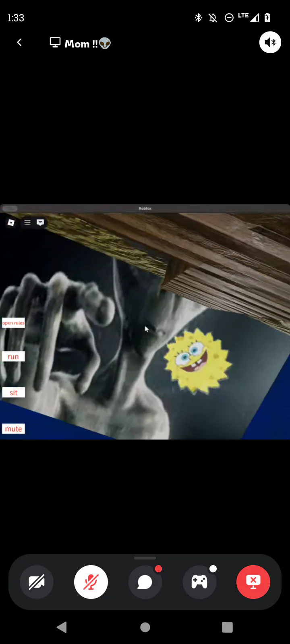The height and width of the screenshot is (644, 290).
Task: Turn on the camera
Action: [x=37, y=582]
